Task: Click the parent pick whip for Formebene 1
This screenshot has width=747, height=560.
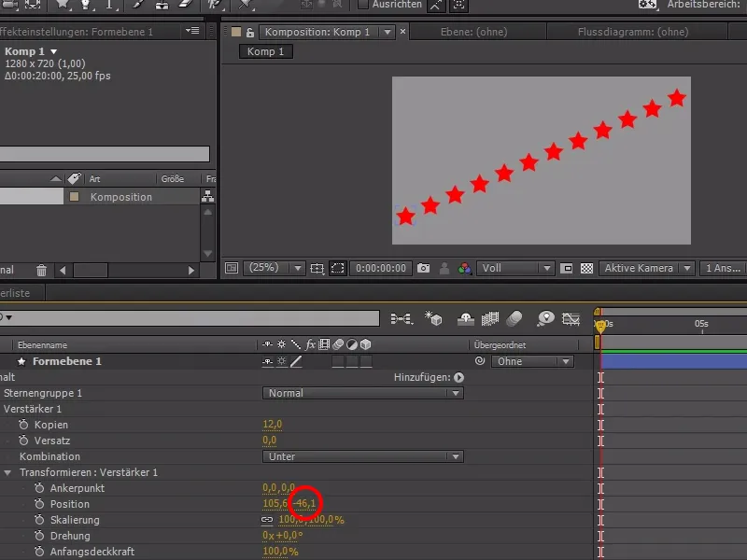Action: (480, 361)
